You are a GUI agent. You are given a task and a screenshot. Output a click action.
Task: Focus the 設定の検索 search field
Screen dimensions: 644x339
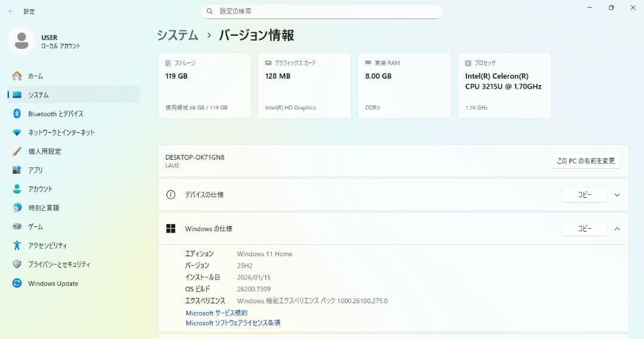pos(322,11)
